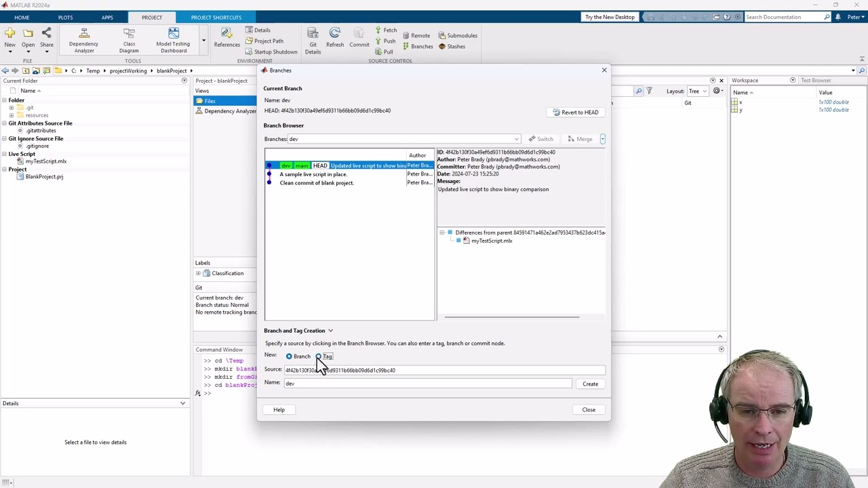Select variable x in Workspace
Viewport: 868px width, 488px height.
click(x=741, y=102)
